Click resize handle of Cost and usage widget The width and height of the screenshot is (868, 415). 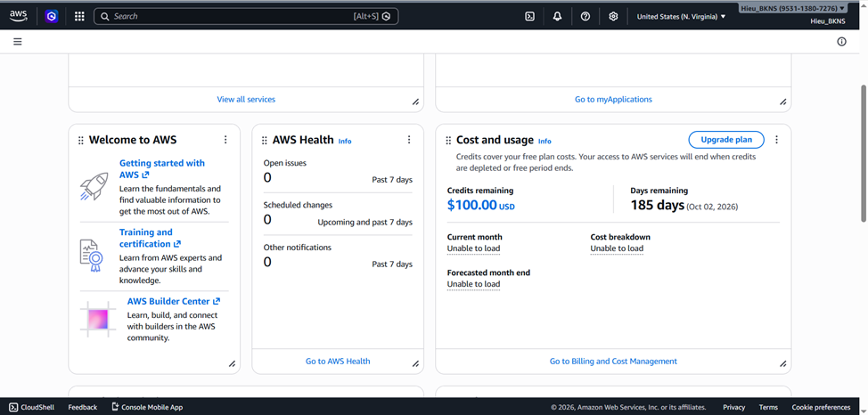(x=782, y=363)
